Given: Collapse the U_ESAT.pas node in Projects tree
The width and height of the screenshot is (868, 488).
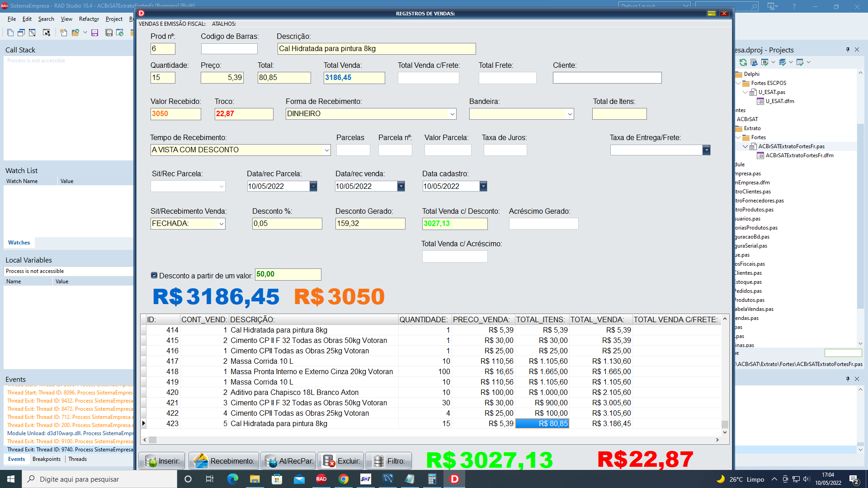Looking at the screenshot, I should point(745,92).
